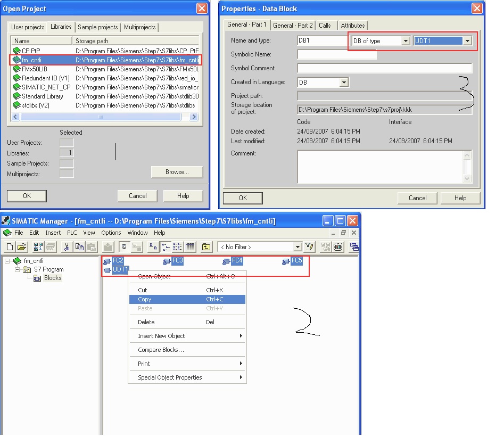This screenshot has width=504, height=436.
Task: Open the Attributes tab
Action: pos(353,26)
